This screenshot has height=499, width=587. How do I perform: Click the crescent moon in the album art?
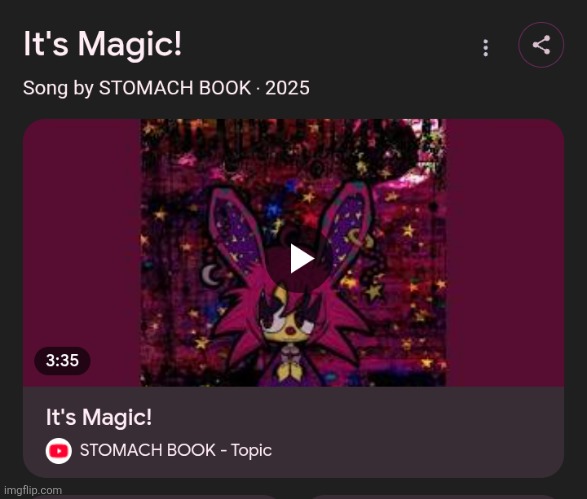click(210, 275)
